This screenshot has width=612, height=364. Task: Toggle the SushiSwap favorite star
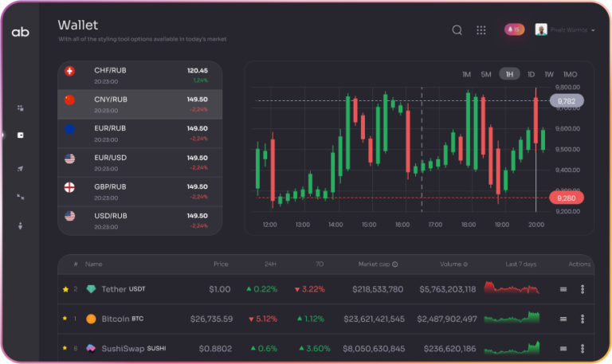pos(65,348)
